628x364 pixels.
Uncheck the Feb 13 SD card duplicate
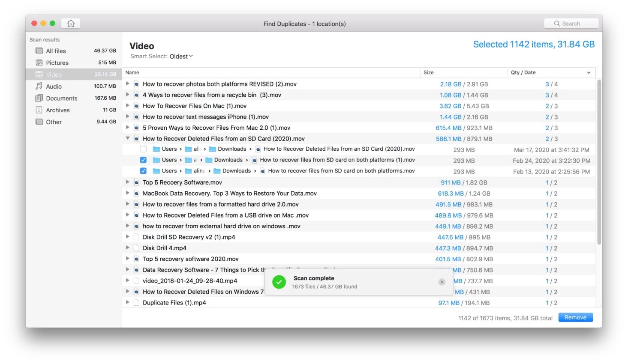point(143,170)
